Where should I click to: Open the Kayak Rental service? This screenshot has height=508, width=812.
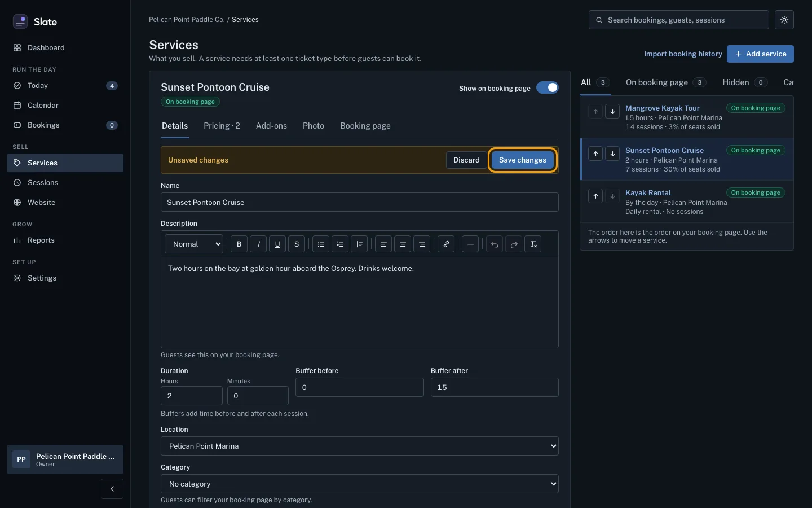(x=648, y=192)
